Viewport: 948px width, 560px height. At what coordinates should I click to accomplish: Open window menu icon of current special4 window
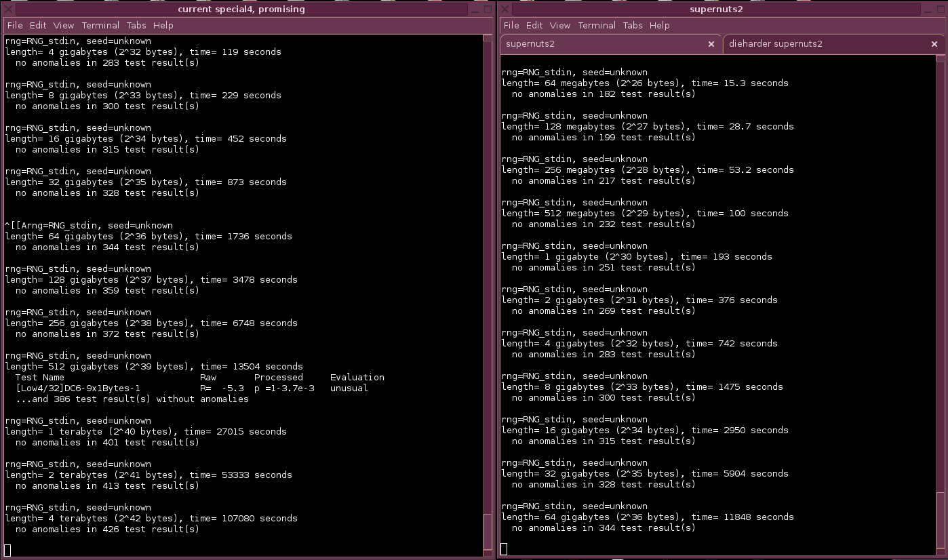[8, 9]
